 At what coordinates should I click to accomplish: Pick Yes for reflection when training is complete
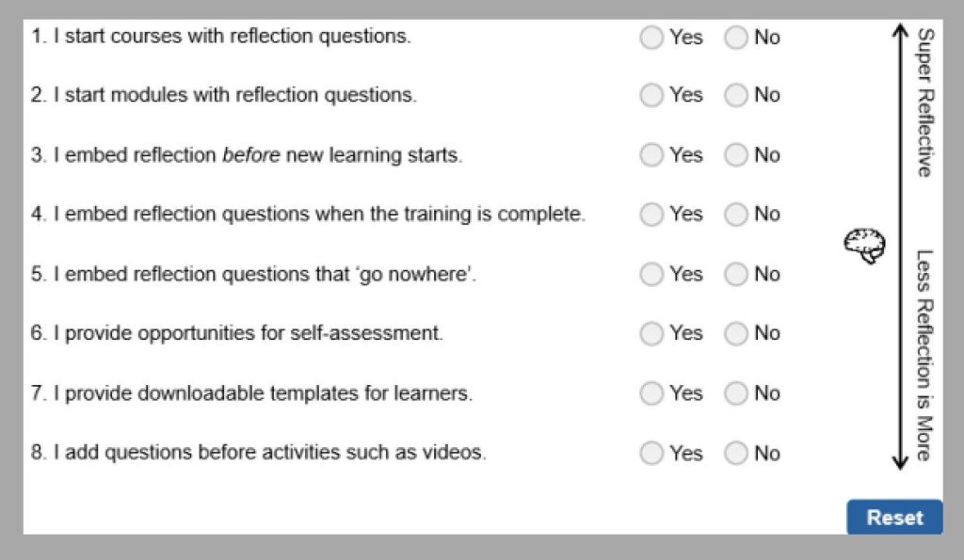(x=651, y=215)
